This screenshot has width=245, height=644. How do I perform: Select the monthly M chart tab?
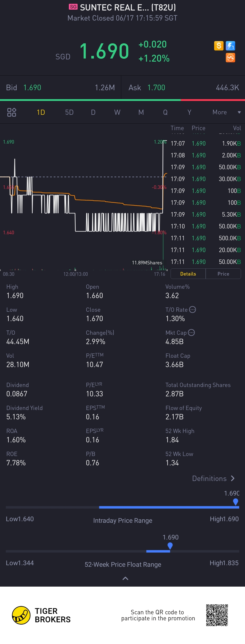(141, 112)
